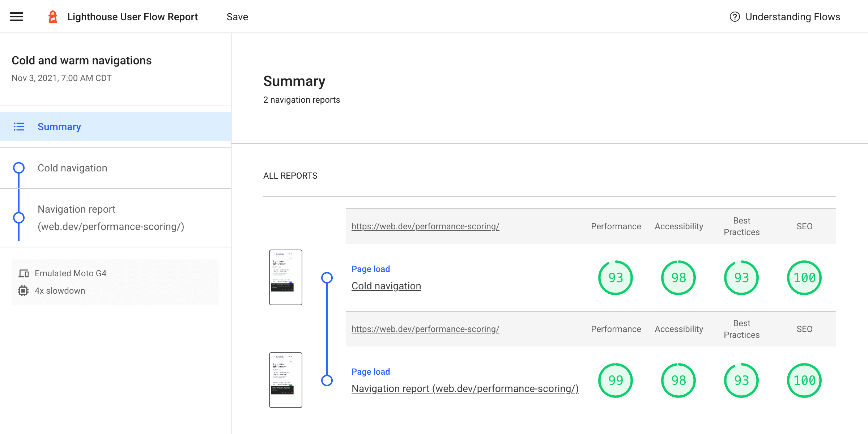The image size is (868, 434).
Task: Click the hamburger menu icon
Action: coord(17,17)
